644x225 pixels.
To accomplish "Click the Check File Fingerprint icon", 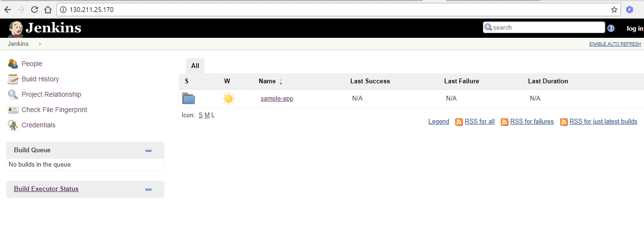I will [13, 110].
